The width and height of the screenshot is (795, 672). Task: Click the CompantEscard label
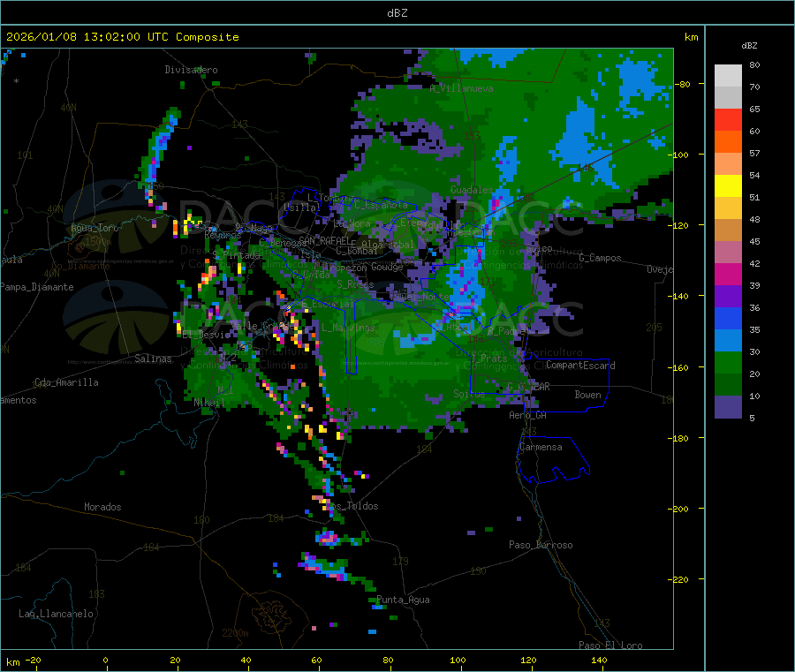pos(580,366)
